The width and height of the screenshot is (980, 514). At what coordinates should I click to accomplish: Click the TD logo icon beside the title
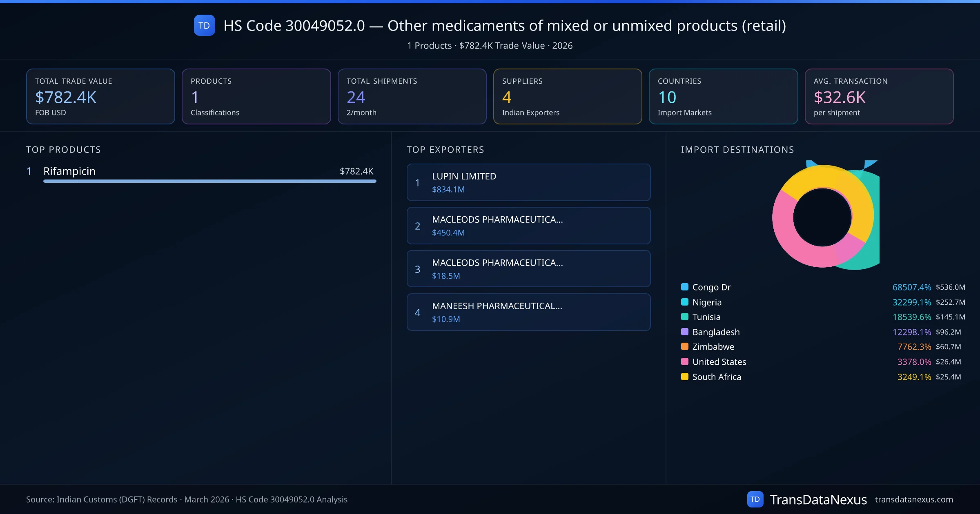click(x=204, y=25)
